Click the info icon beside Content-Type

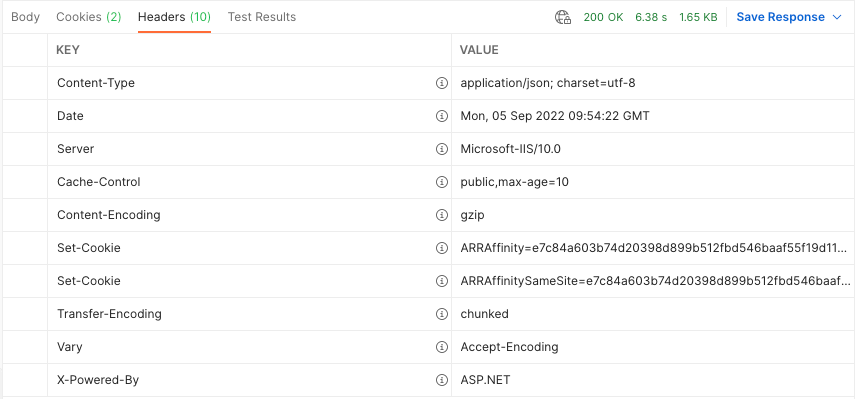point(442,84)
